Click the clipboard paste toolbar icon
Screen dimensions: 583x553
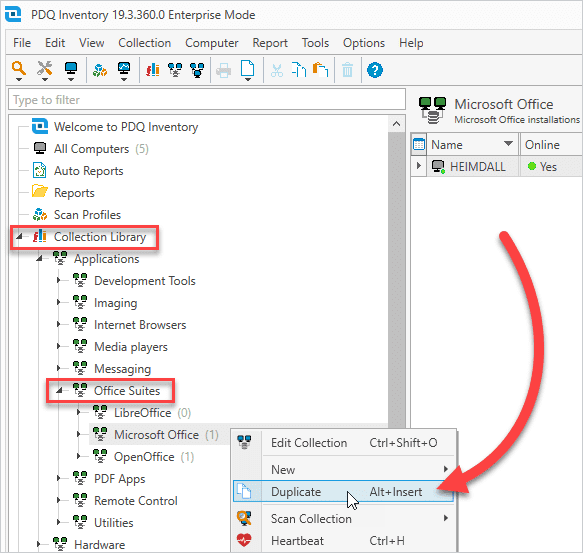tap(320, 70)
